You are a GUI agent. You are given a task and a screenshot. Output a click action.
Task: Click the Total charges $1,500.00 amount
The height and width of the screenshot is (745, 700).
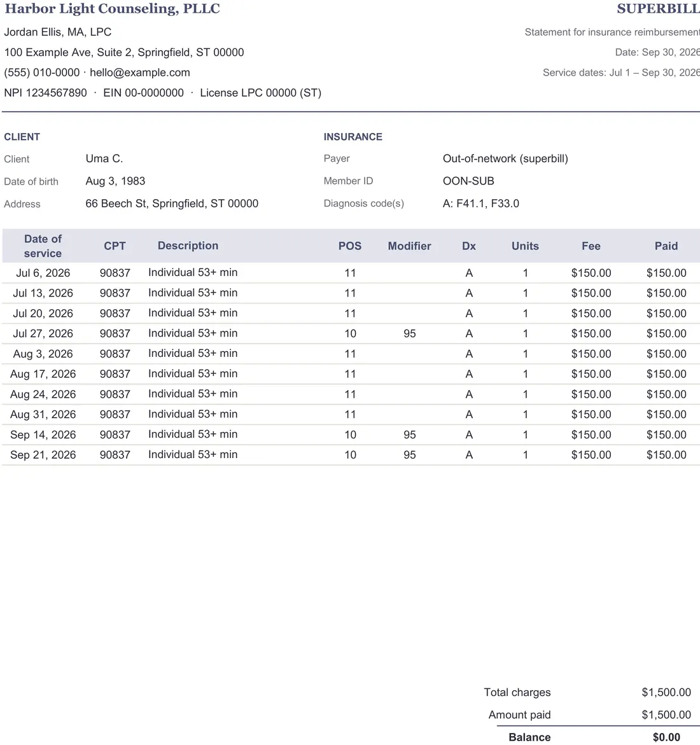[x=666, y=692]
